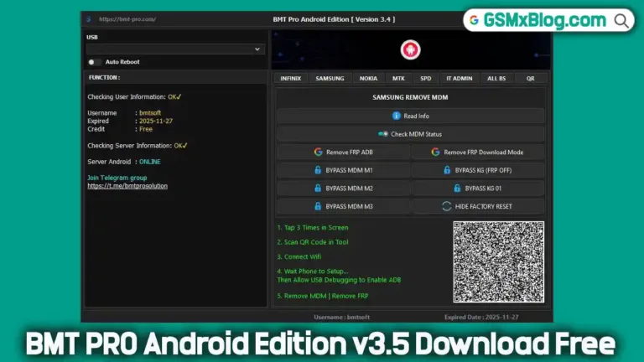644x362 pixels.
Task: Click the Google G icon in the GSMxBlog banner
Action: (474, 20)
